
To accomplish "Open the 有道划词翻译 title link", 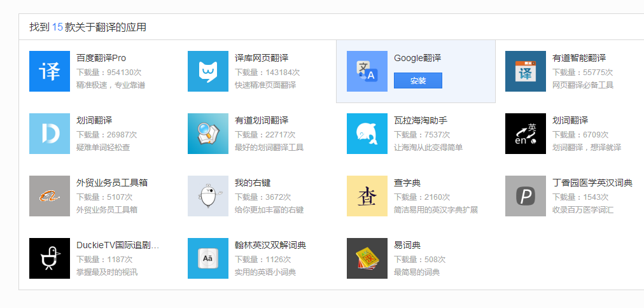I will tap(262, 120).
